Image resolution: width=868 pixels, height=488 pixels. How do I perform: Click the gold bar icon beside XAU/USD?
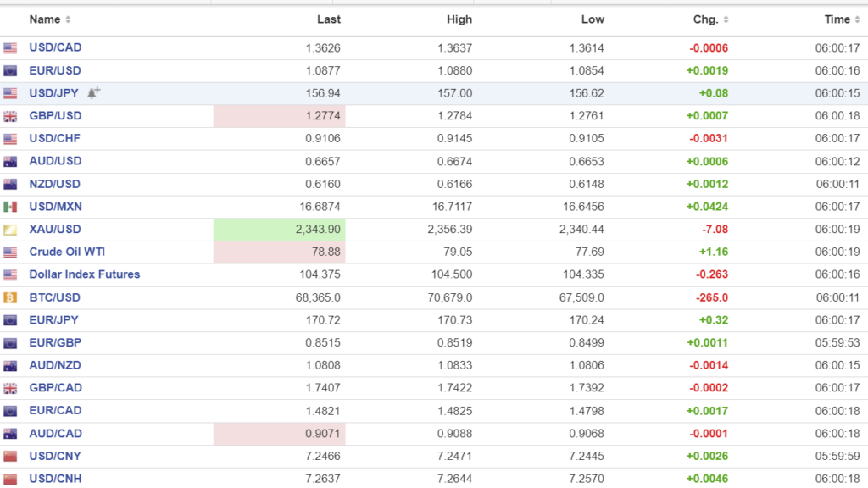tap(10, 230)
